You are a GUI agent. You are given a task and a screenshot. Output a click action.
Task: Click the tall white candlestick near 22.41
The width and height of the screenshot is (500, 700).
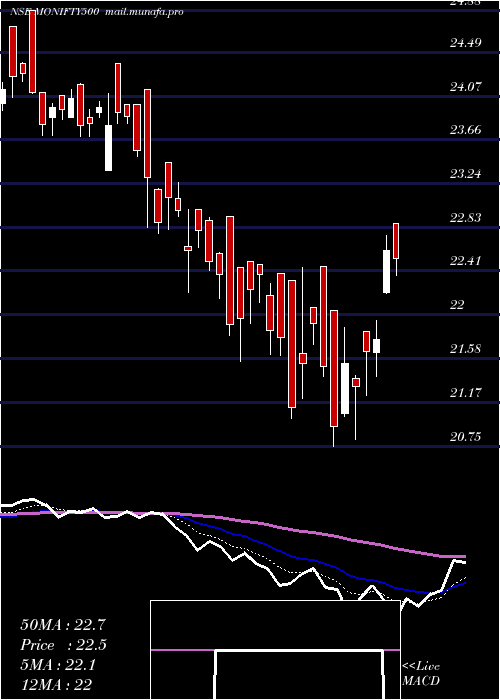coord(386,271)
